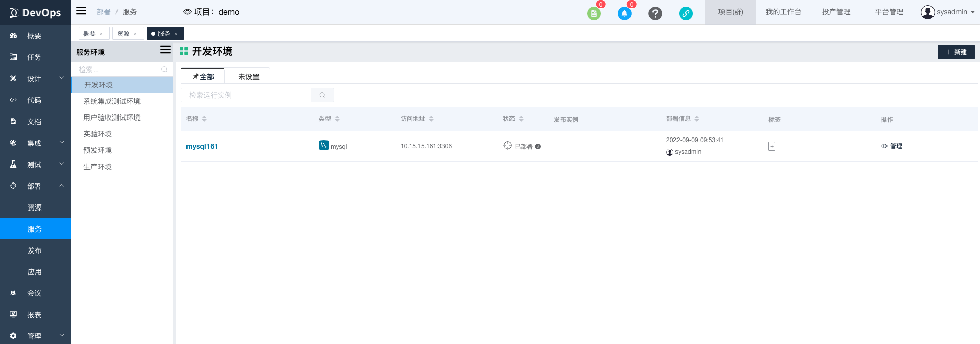Click the 检索运行实例 search input field

tap(246, 95)
